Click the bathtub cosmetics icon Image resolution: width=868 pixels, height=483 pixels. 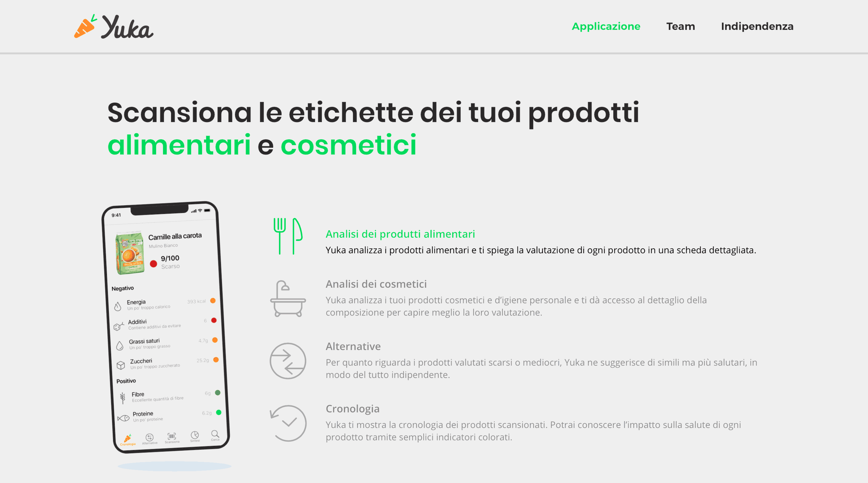point(287,304)
